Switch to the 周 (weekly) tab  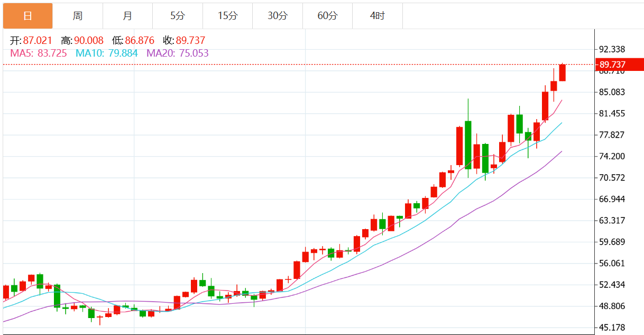click(78, 16)
